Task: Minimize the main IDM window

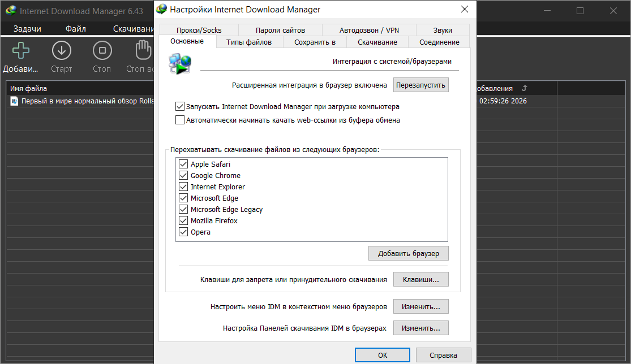Action: [x=547, y=11]
